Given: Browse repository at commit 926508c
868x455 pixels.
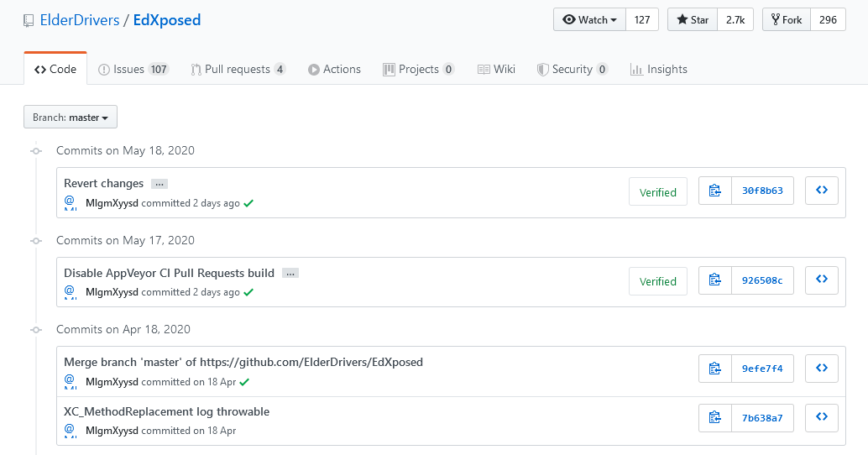Looking at the screenshot, I should [822, 280].
